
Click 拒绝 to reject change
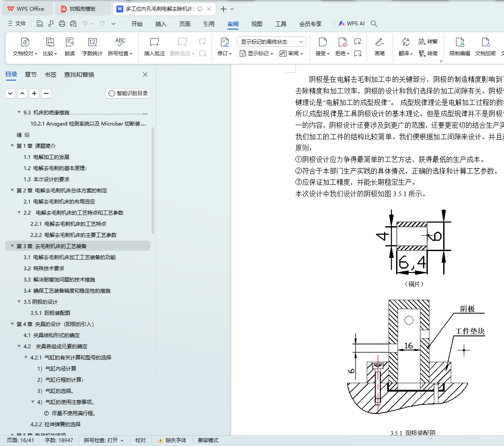pos(342,47)
